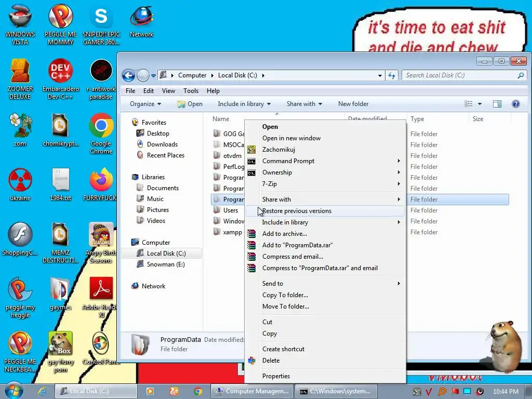
Task: Click Computer in the address breadcrumb
Action: click(x=192, y=75)
